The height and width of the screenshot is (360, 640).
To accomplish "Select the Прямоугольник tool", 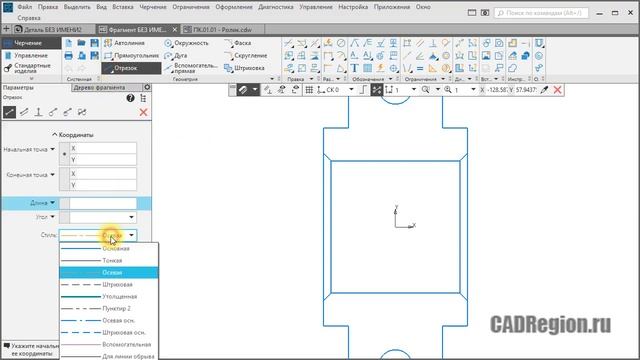I will (x=131, y=56).
